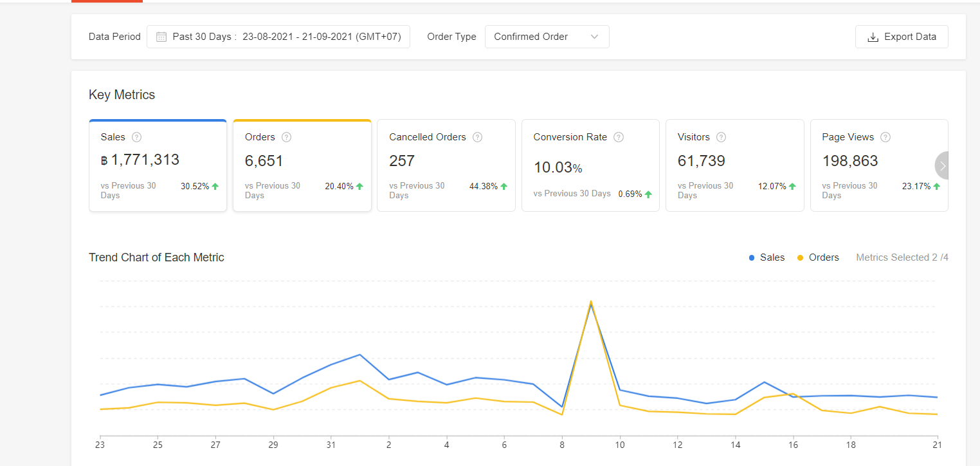The image size is (980, 466).
Task: Click the Conversion Rate question mark icon
Action: pyautogui.click(x=619, y=137)
